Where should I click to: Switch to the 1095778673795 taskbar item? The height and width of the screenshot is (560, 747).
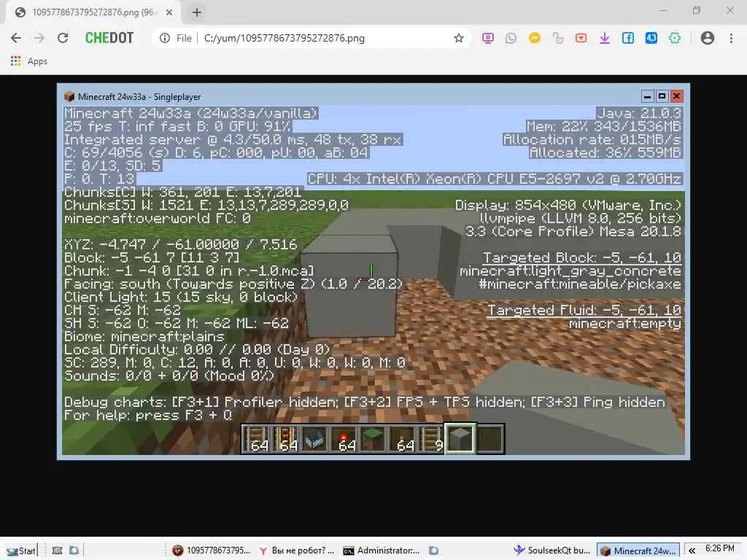pos(212,551)
